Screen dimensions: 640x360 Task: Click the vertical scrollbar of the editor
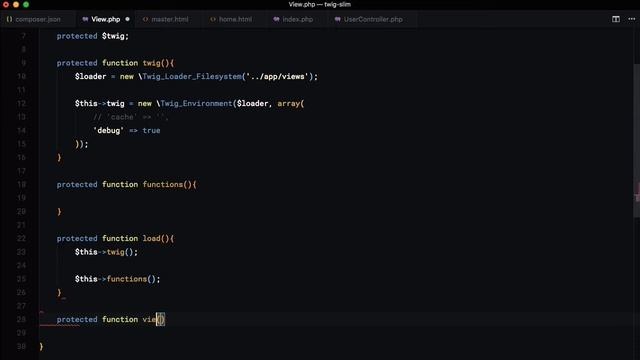pos(637,139)
